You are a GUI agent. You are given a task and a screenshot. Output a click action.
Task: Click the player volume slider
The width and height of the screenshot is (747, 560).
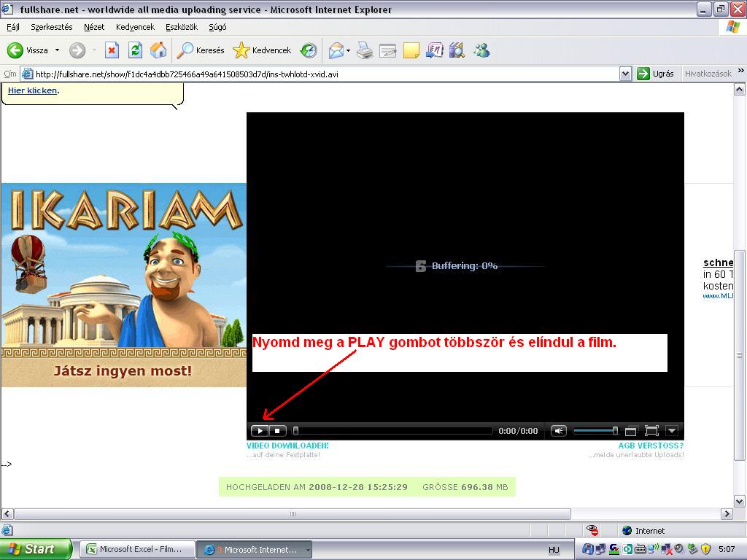(595, 431)
